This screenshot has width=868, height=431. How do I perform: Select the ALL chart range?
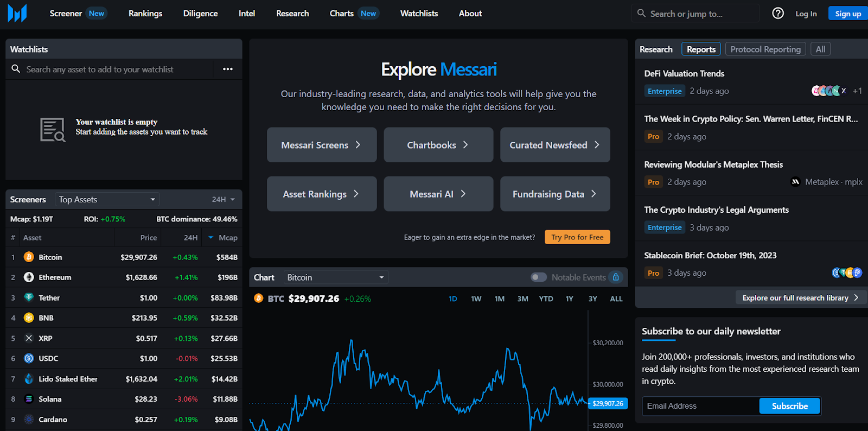(x=616, y=299)
